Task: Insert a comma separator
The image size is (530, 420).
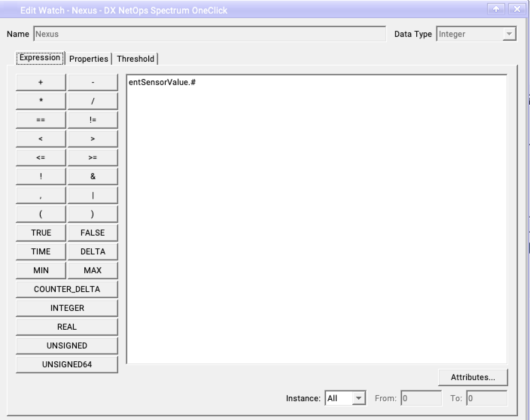Action: [41, 195]
